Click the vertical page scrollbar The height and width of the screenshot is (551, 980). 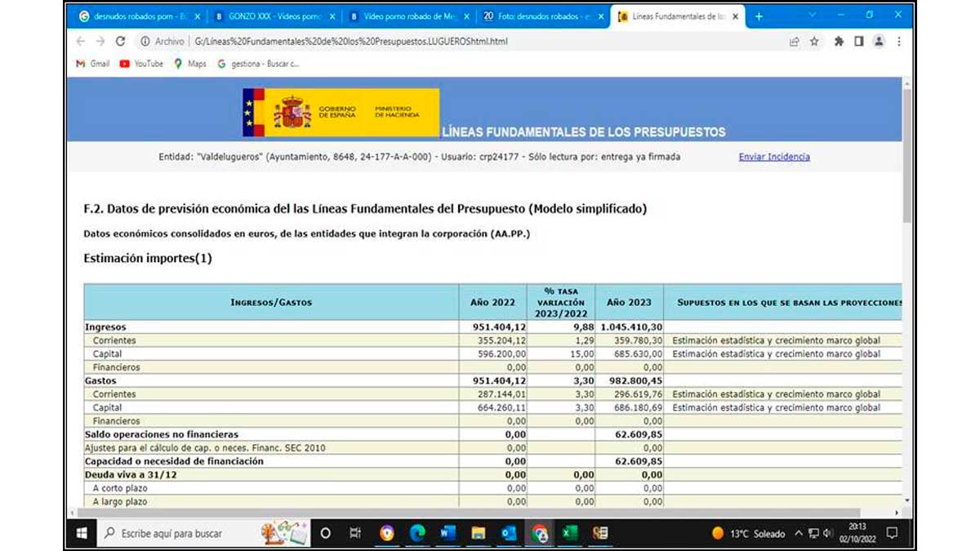[x=907, y=155]
